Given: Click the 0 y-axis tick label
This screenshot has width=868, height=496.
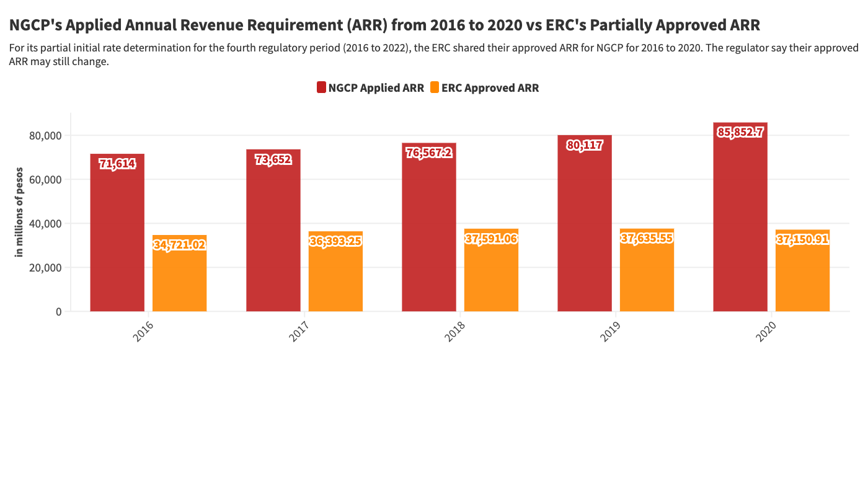Looking at the screenshot, I should click(59, 312).
